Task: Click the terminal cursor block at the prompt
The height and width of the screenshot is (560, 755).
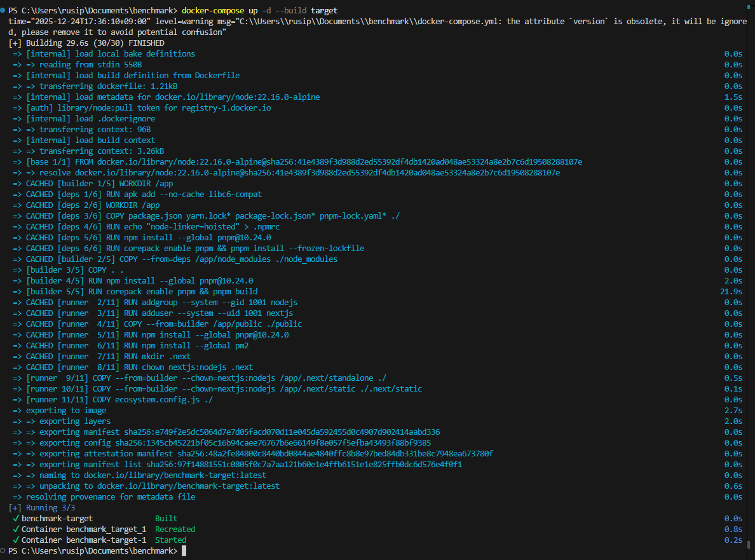Action: pyautogui.click(x=184, y=551)
